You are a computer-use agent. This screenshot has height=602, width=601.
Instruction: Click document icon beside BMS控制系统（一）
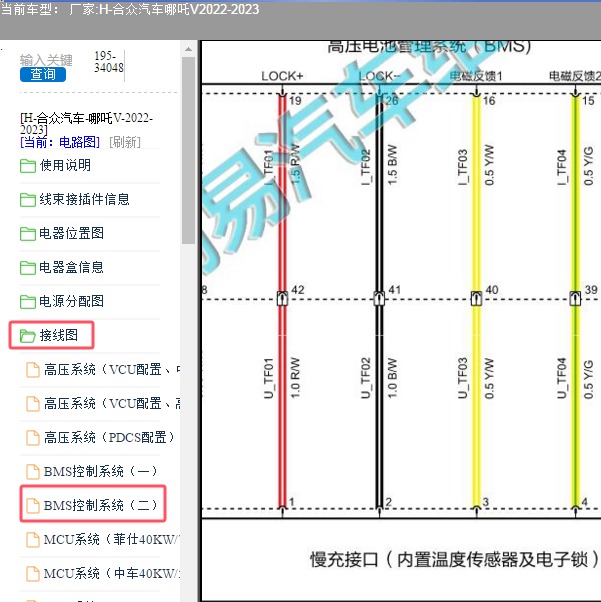point(33,472)
